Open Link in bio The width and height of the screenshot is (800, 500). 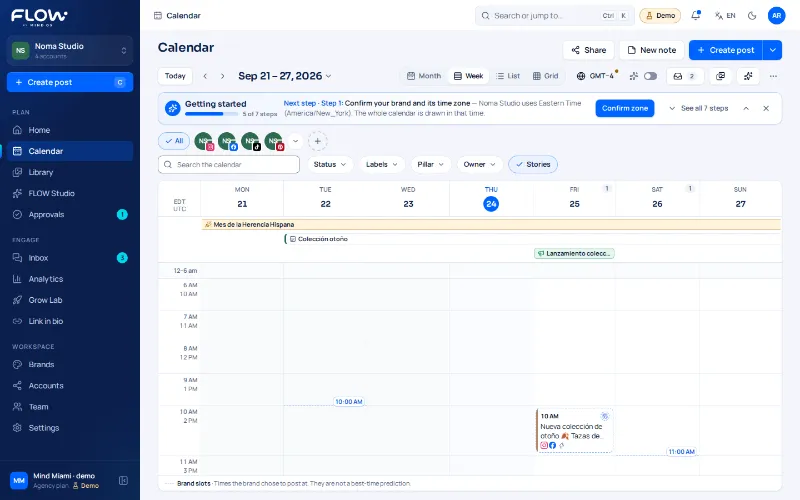click(x=70, y=321)
